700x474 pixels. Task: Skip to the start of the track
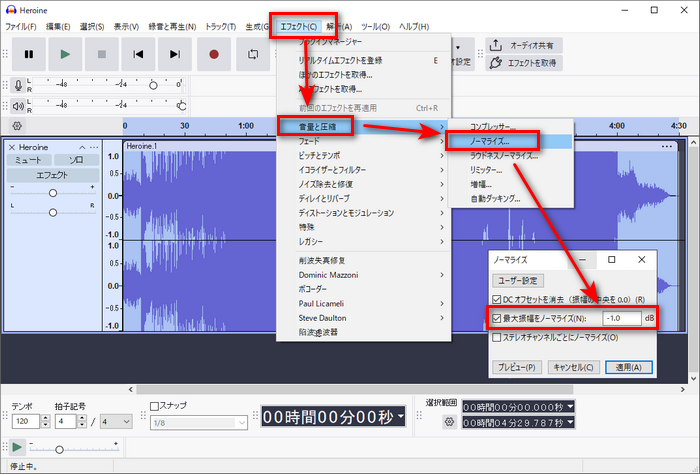139,54
